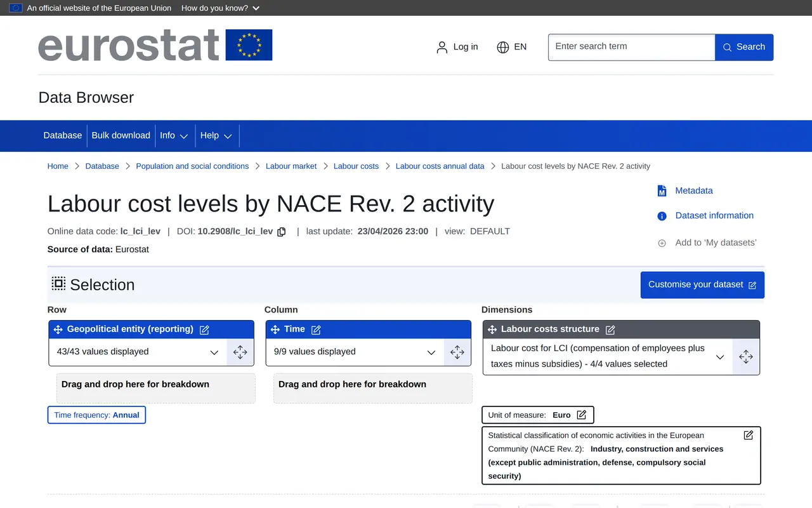The image size is (812, 508).
Task: Click the globe language icon
Action: [503, 47]
